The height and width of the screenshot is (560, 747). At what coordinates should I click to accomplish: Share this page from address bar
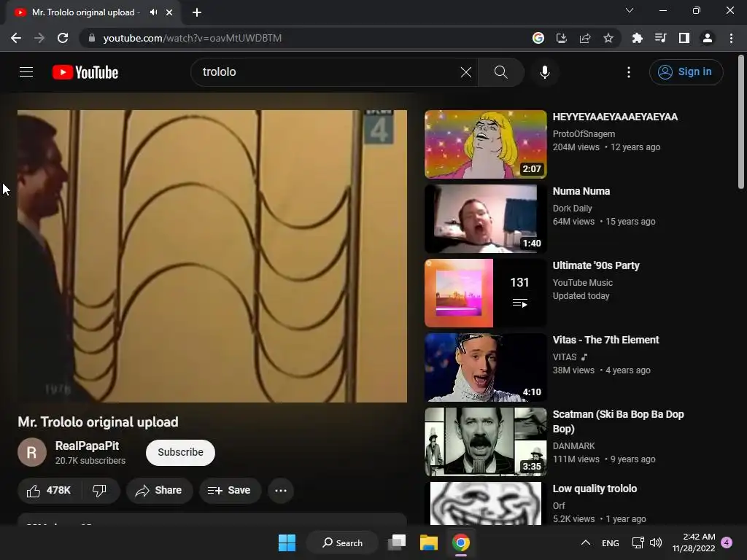click(x=585, y=38)
